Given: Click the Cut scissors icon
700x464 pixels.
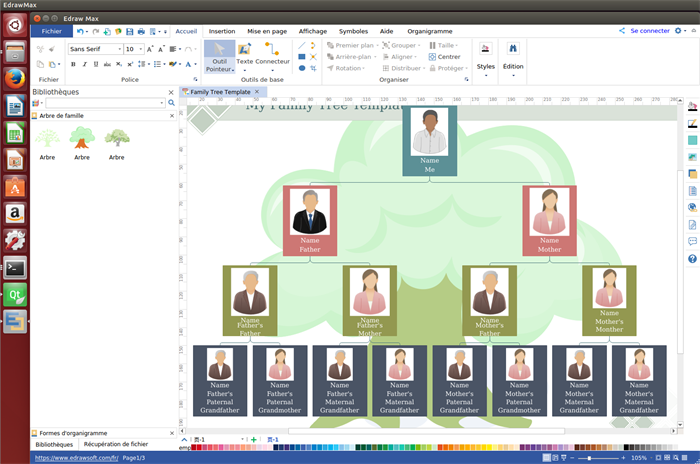Looking at the screenshot, I should click(40, 49).
